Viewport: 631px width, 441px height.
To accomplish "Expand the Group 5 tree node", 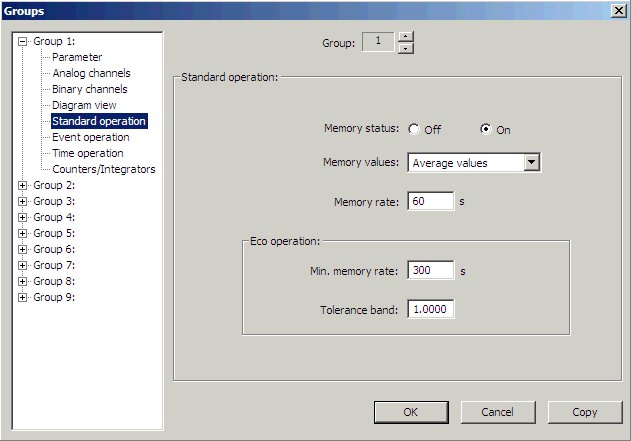I will pos(23,234).
